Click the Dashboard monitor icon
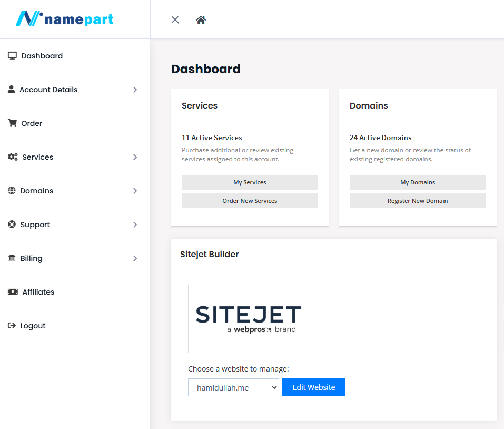 point(12,56)
